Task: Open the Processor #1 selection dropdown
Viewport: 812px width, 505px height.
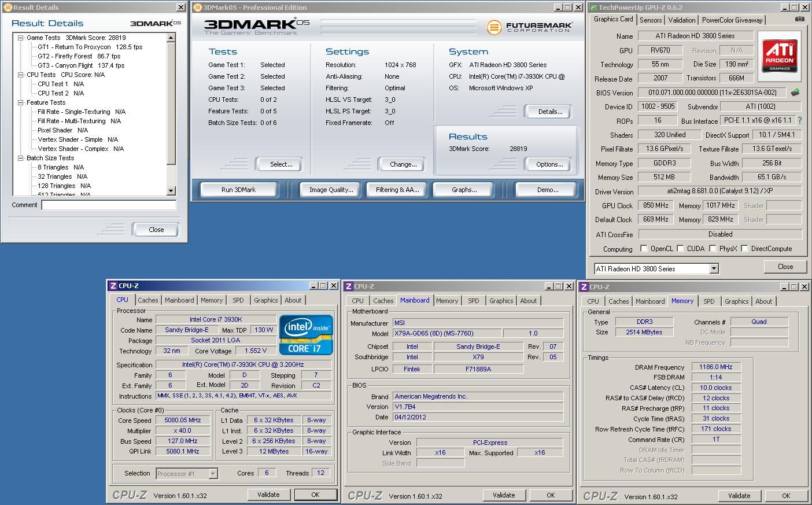Action: click(x=213, y=474)
